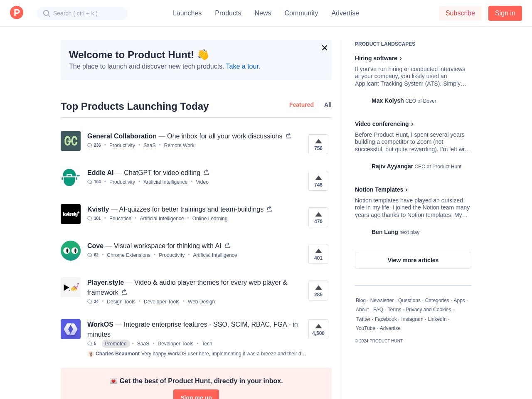532x399 pixels.
Task: Close the Welcome to Product Hunt banner
Action: coord(325,48)
